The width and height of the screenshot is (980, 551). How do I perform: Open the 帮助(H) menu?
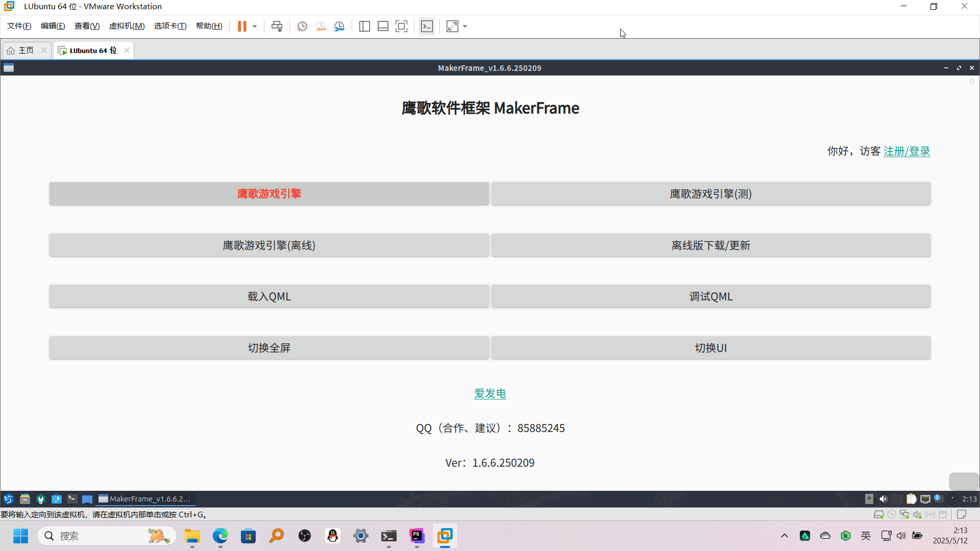(x=209, y=26)
